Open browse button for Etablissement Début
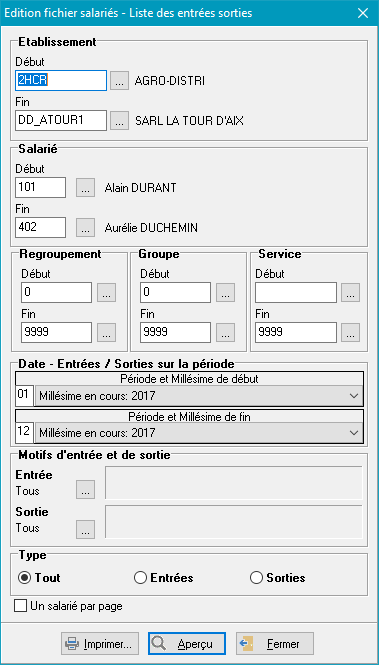 pos(119,81)
